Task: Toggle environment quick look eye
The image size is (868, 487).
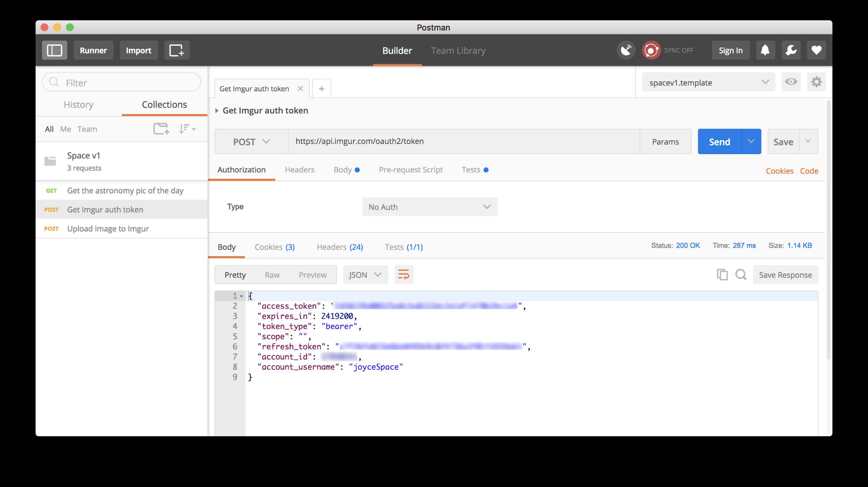Action: click(790, 82)
